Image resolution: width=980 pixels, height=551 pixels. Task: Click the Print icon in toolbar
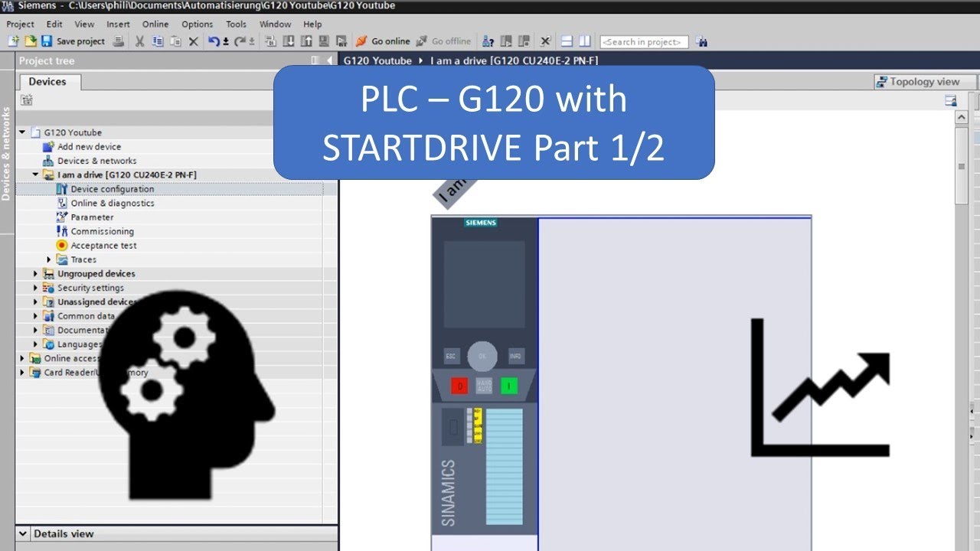pos(118,41)
